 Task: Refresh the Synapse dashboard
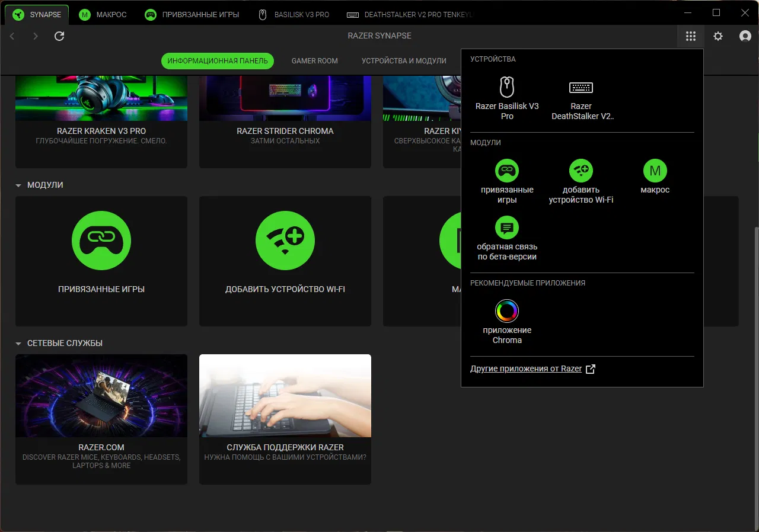[59, 36]
